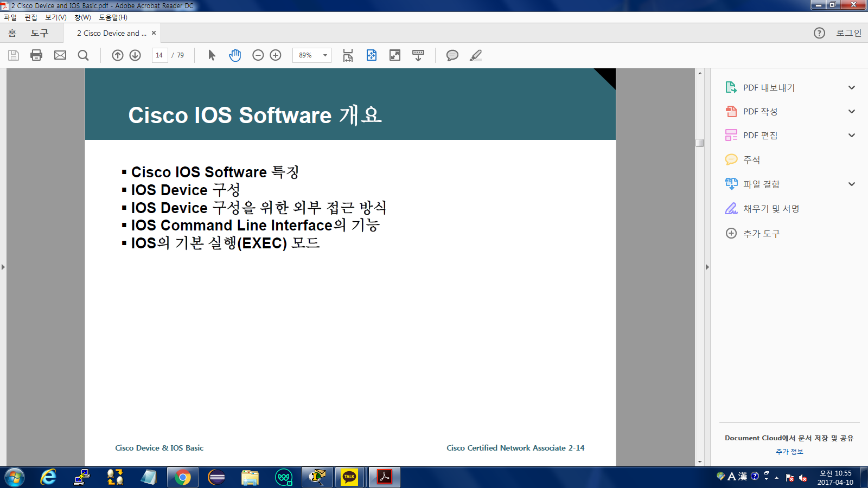
Task: Click the title 'Cisco IOS Software 개요'
Action: [x=255, y=115]
